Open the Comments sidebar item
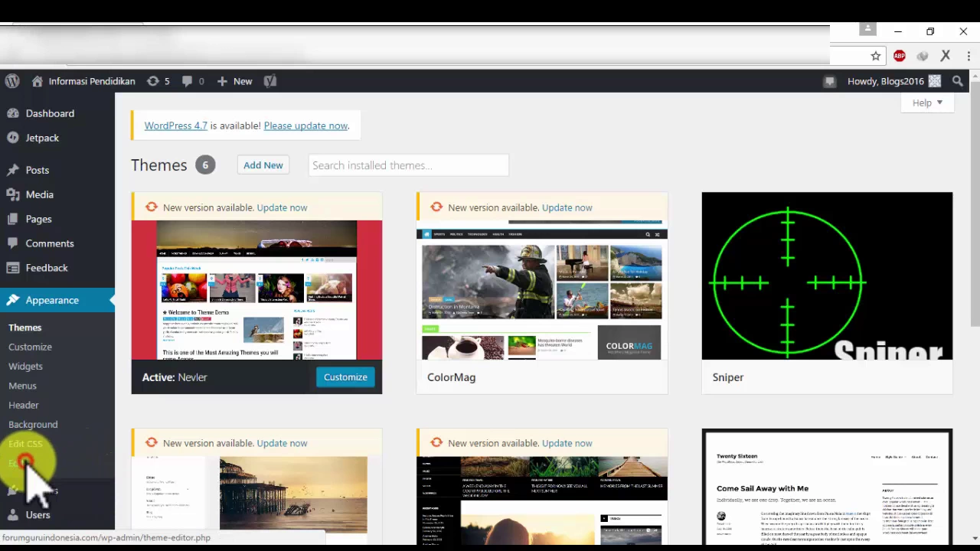Viewport: 980px width, 551px height. (50, 243)
